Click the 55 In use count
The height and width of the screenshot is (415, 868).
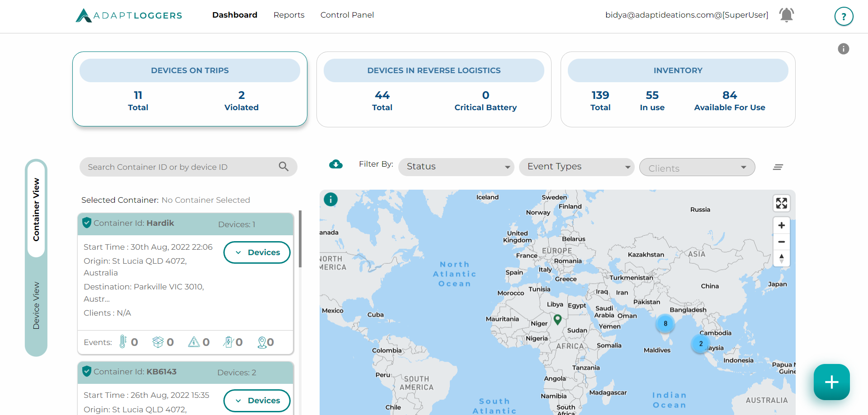click(x=652, y=101)
